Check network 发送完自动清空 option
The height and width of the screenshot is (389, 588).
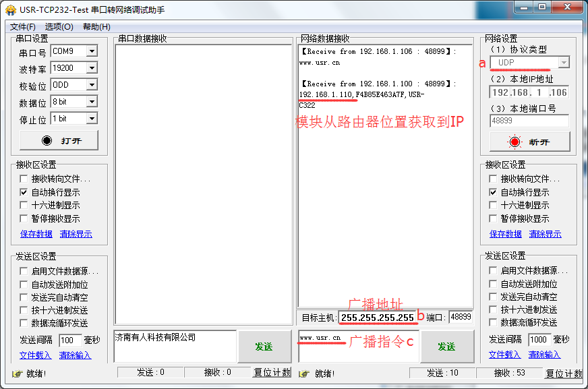[494, 297]
